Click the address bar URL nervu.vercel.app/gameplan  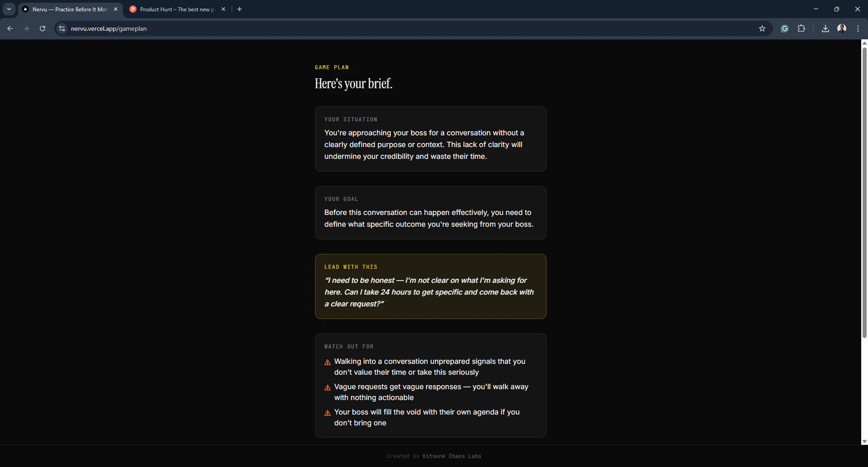(108, 29)
